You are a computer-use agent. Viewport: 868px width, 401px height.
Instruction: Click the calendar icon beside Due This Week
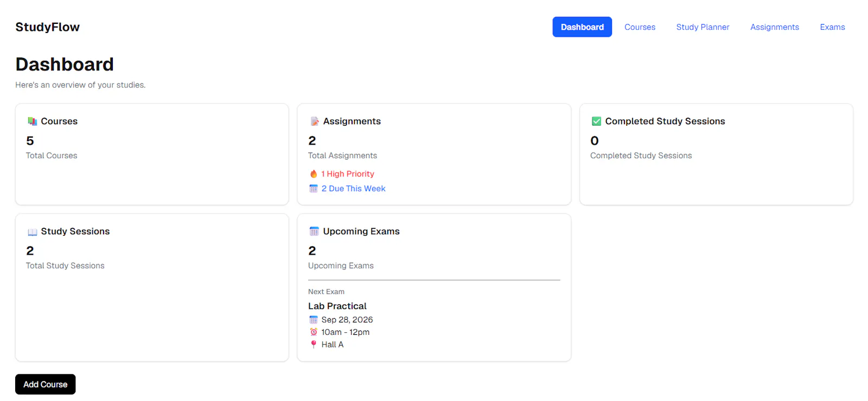(x=314, y=189)
